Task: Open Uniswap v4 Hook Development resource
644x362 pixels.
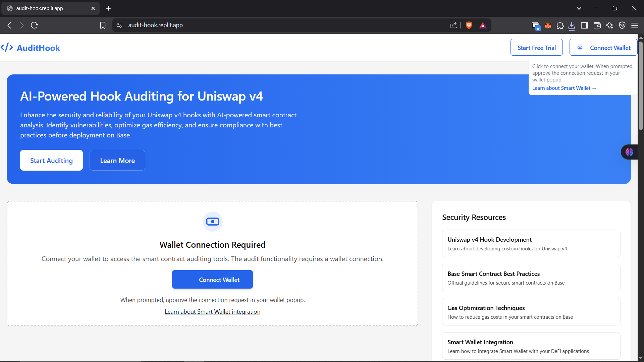Action: point(531,243)
